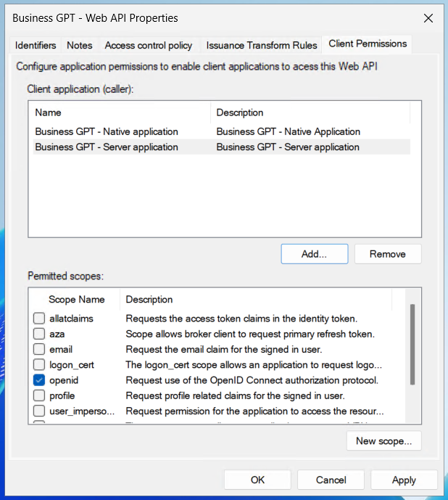Remove the selected client application
448x500 pixels.
point(388,254)
